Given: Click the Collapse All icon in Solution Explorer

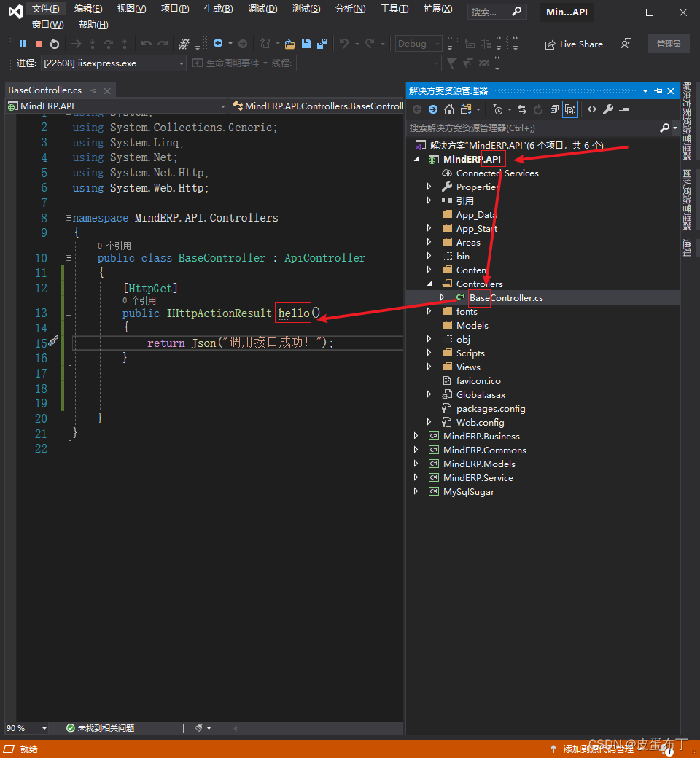Looking at the screenshot, I should 554,109.
